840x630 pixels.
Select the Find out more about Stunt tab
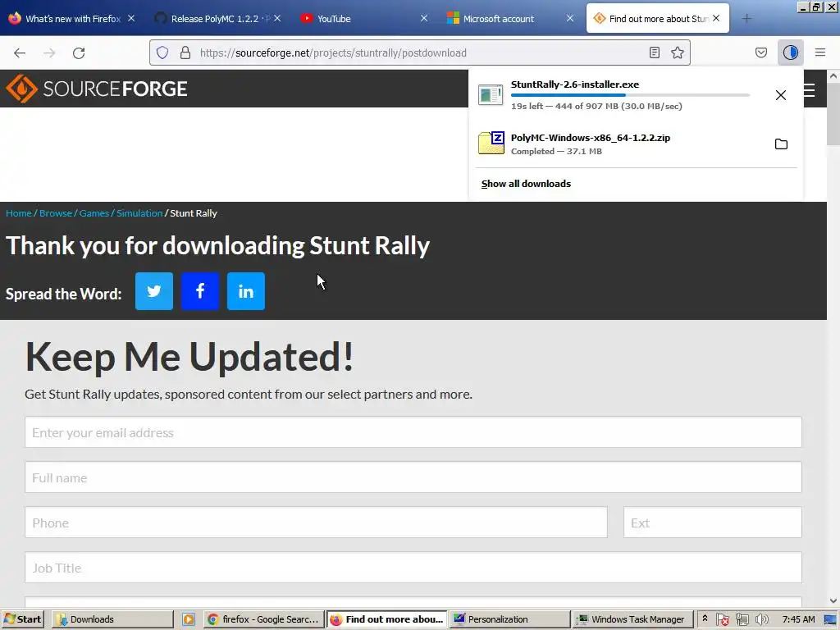pyautogui.click(x=657, y=19)
